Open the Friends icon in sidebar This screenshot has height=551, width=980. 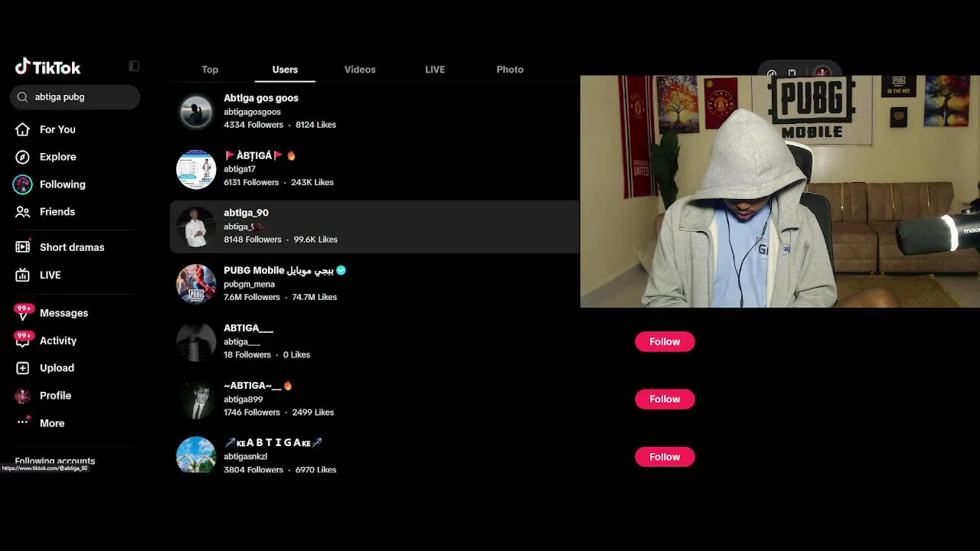click(23, 212)
